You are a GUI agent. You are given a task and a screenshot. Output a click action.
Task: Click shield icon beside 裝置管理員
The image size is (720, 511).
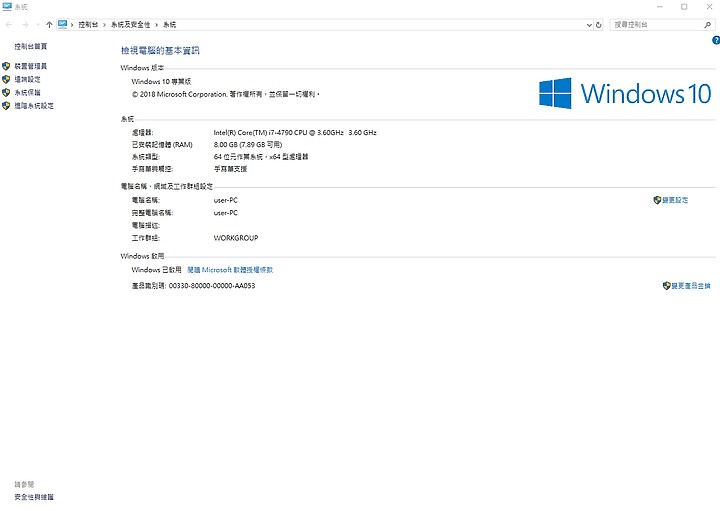coord(6,66)
